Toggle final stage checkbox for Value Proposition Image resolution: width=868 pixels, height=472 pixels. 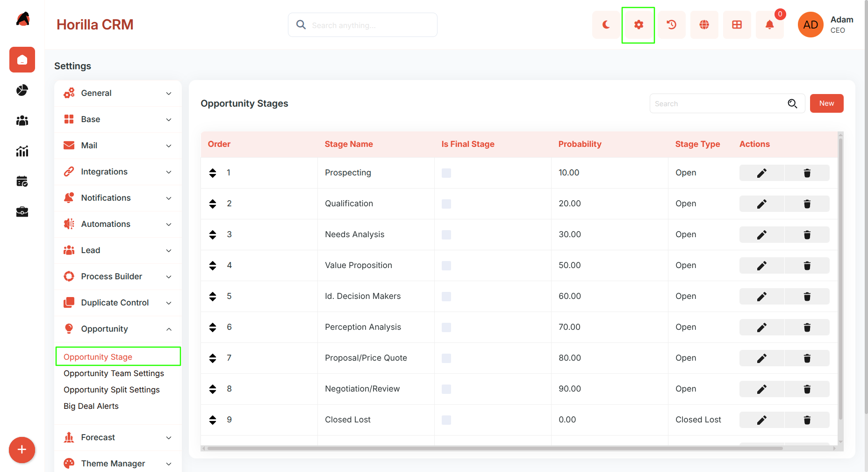(x=446, y=266)
